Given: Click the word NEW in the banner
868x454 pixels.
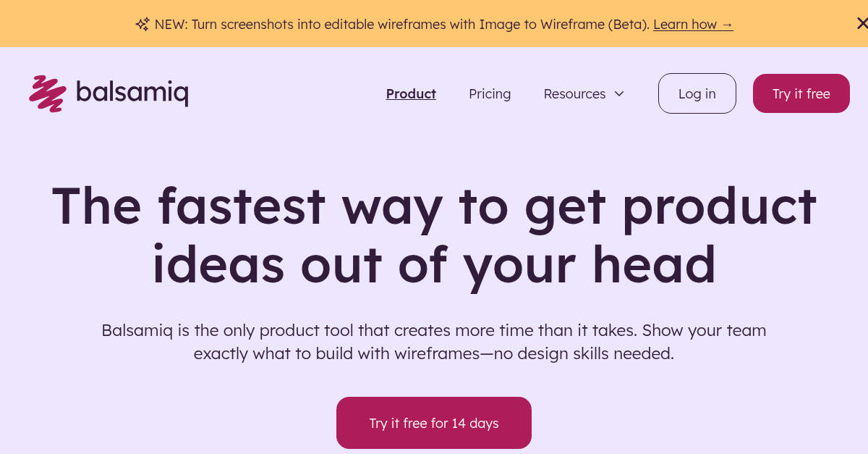Looking at the screenshot, I should click(171, 24).
